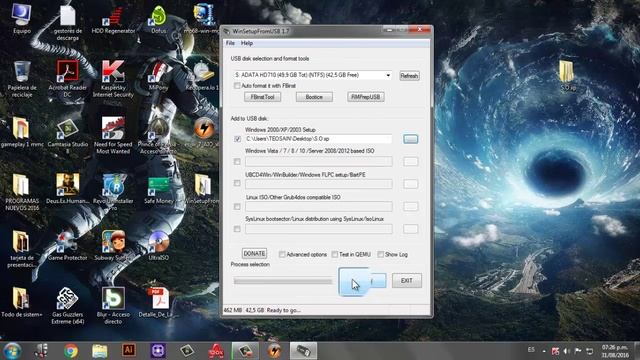This screenshot has width=640, height=360.
Task: Click the volume icon in system tray
Action: tap(567, 351)
